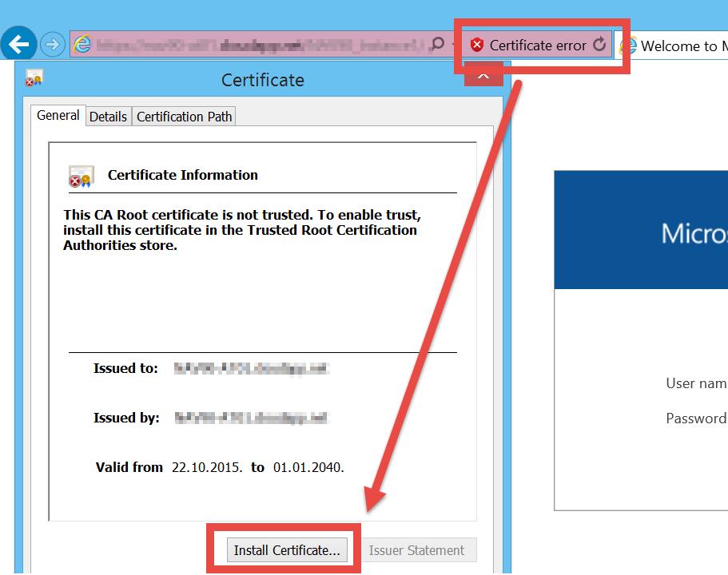The width and height of the screenshot is (728, 575).
Task: Click the 'Certificate error' text label
Action: coord(538,46)
